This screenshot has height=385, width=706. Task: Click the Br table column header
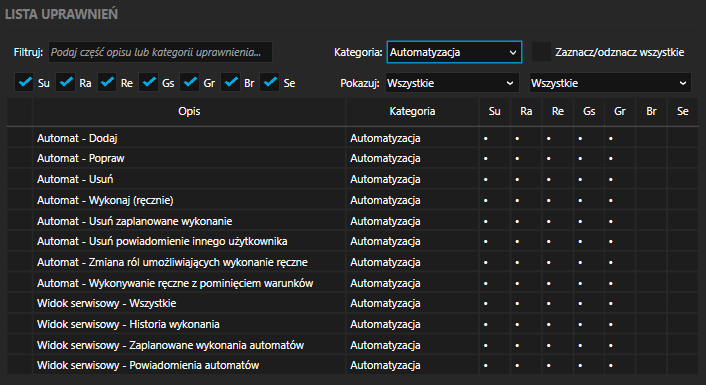coord(651,112)
